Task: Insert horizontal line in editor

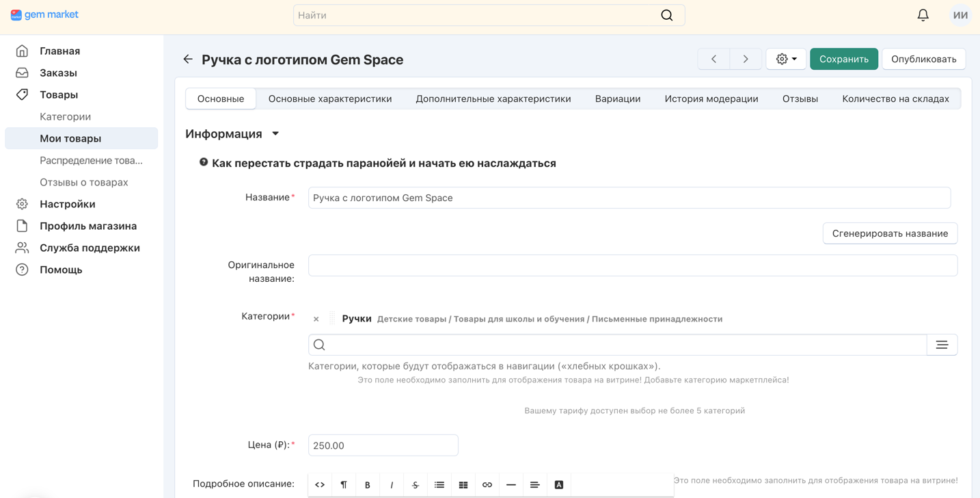Action: (x=511, y=484)
